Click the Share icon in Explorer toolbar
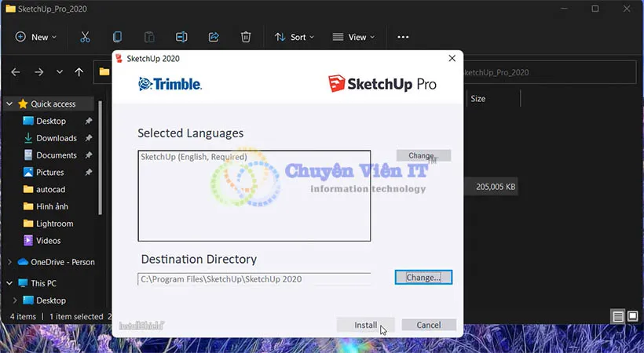Screen dimensions: 644x353 point(214,37)
